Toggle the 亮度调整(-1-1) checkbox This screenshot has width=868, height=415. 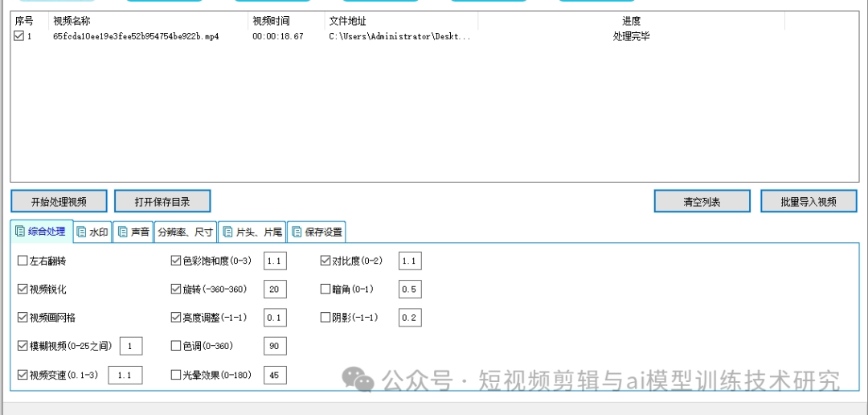(x=176, y=318)
